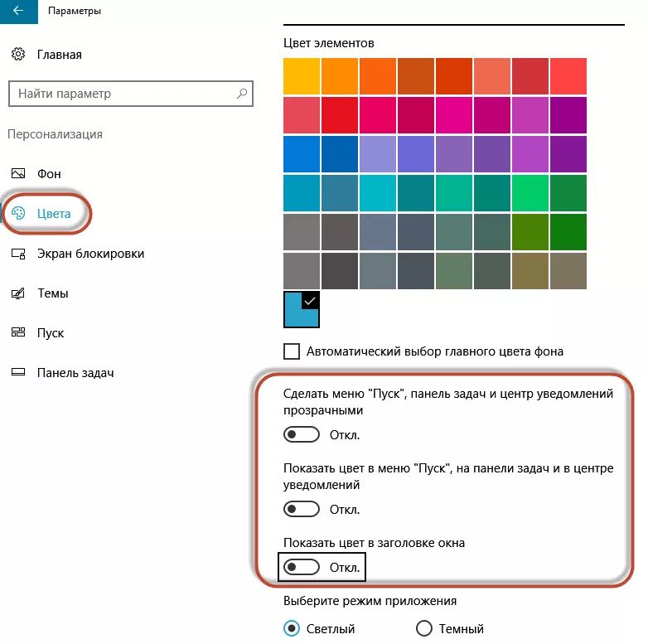Click the Пуск start tiles icon
The height and width of the screenshot is (644, 648).
18,333
